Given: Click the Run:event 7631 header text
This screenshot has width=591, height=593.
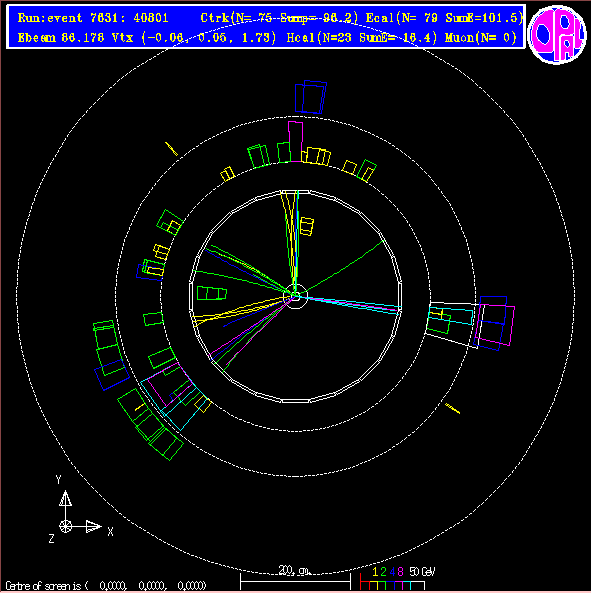Looking at the screenshot, I should tap(93, 18).
